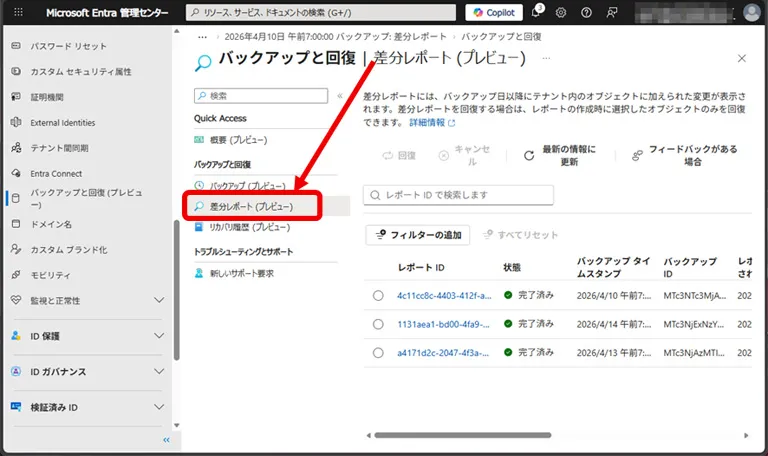Open the user account avatar

point(751,13)
